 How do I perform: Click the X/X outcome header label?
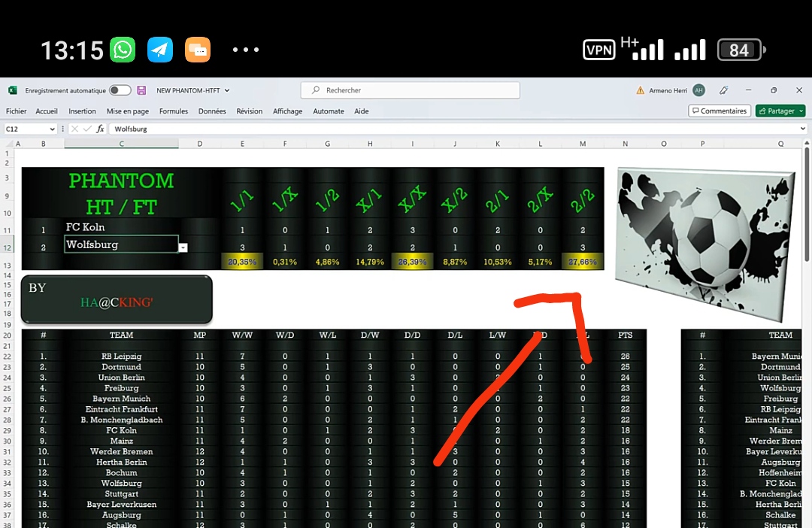(412, 199)
